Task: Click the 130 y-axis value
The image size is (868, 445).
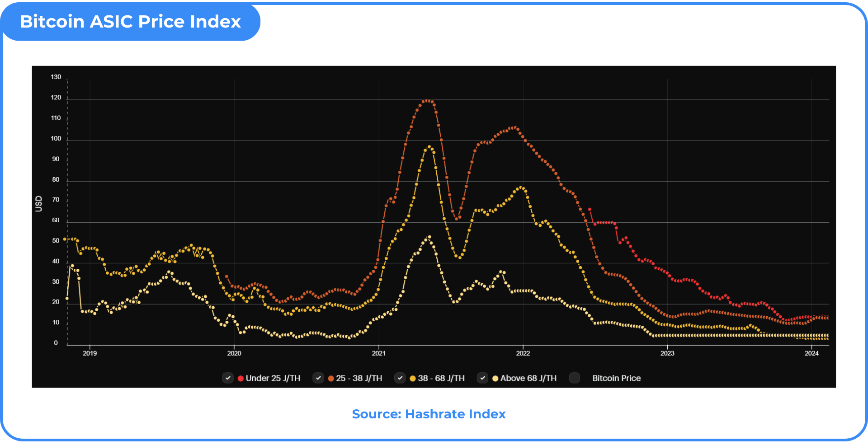Action: pyautogui.click(x=56, y=77)
